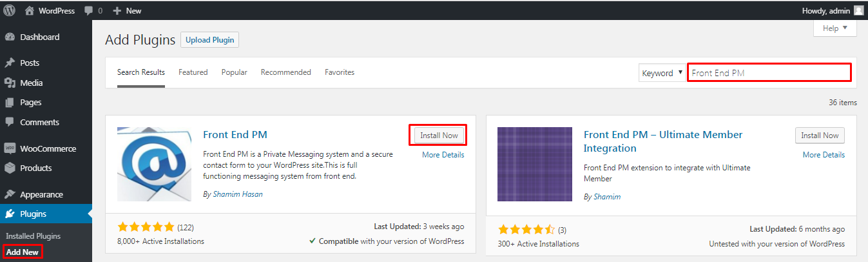Viewport: 868px width, 262px height.
Task: Click Last Updated: 3 weeks ago text
Action: pos(419,227)
